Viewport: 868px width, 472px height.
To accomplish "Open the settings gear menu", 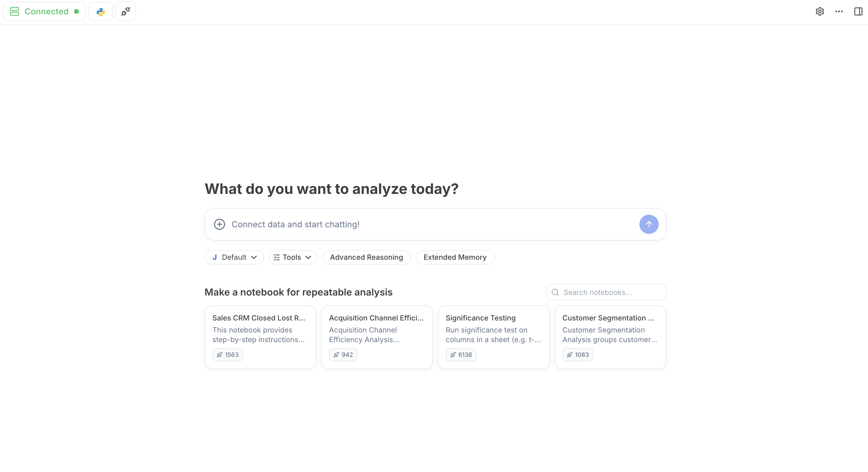I will 820,11.
